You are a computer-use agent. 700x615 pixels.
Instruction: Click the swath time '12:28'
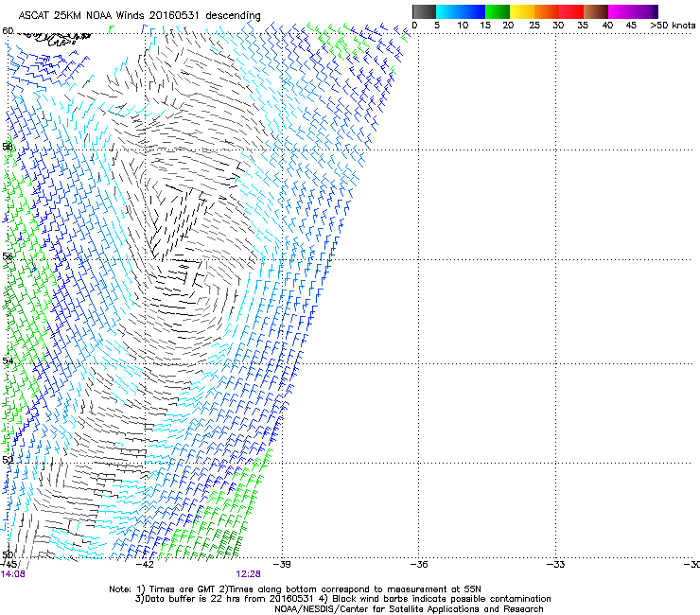tap(248, 574)
